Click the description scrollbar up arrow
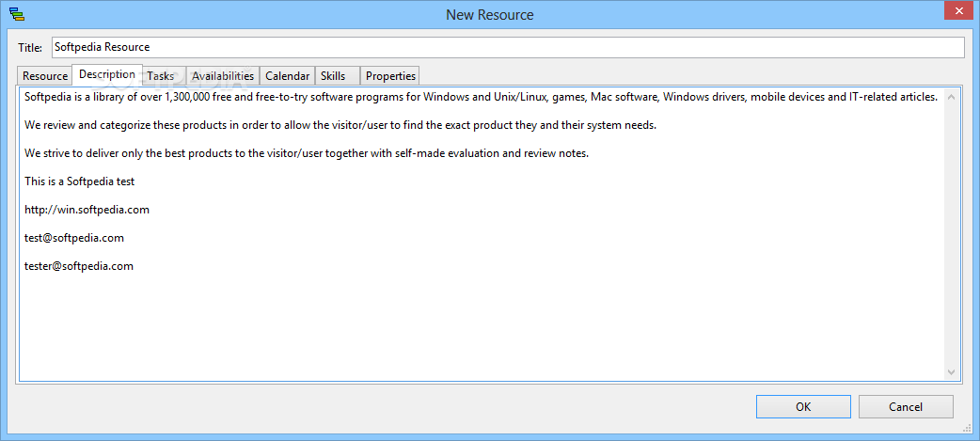The height and width of the screenshot is (441, 980). pyautogui.click(x=951, y=97)
